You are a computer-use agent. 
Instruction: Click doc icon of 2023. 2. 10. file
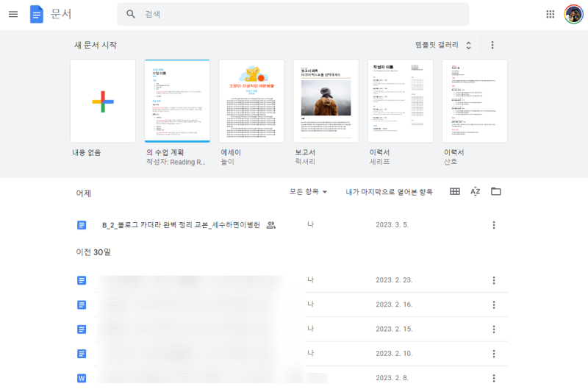82,354
